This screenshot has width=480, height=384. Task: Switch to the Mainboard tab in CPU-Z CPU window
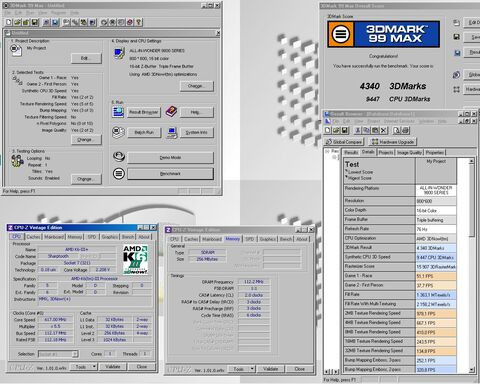[54, 237]
